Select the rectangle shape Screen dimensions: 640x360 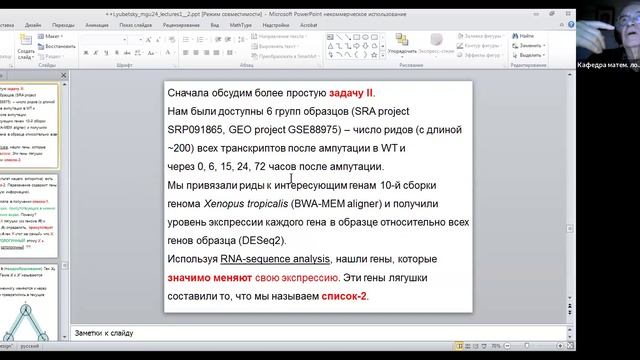coord(357,37)
